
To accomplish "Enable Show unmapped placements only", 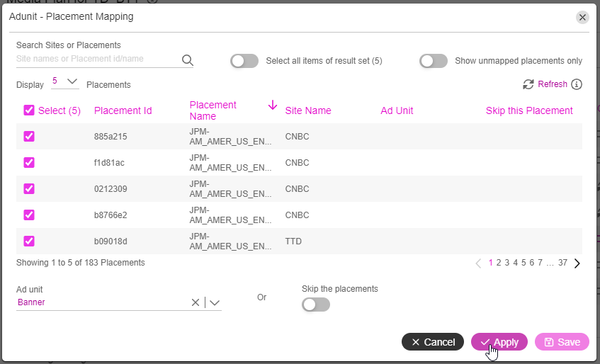I will click(x=433, y=61).
